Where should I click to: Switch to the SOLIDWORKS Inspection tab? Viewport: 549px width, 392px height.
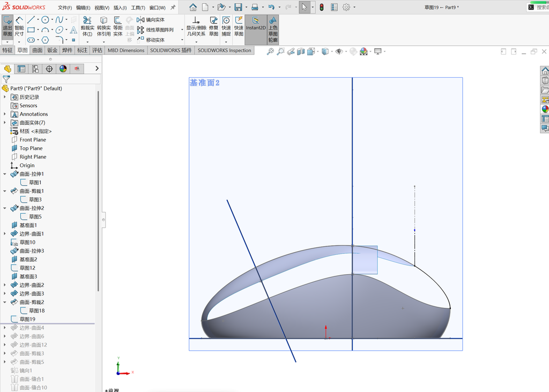tap(224, 50)
